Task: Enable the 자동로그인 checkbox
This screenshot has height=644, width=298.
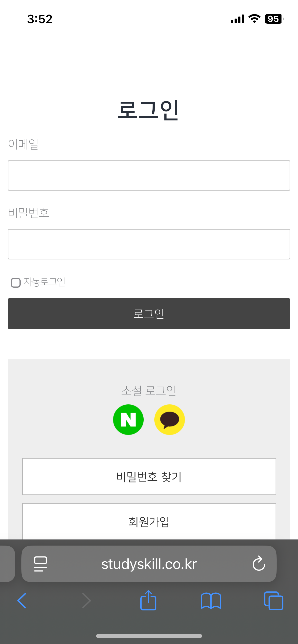Action: tap(16, 283)
